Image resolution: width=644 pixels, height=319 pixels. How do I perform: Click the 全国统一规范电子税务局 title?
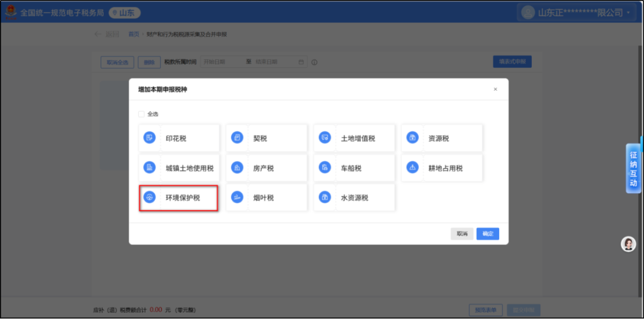click(63, 13)
